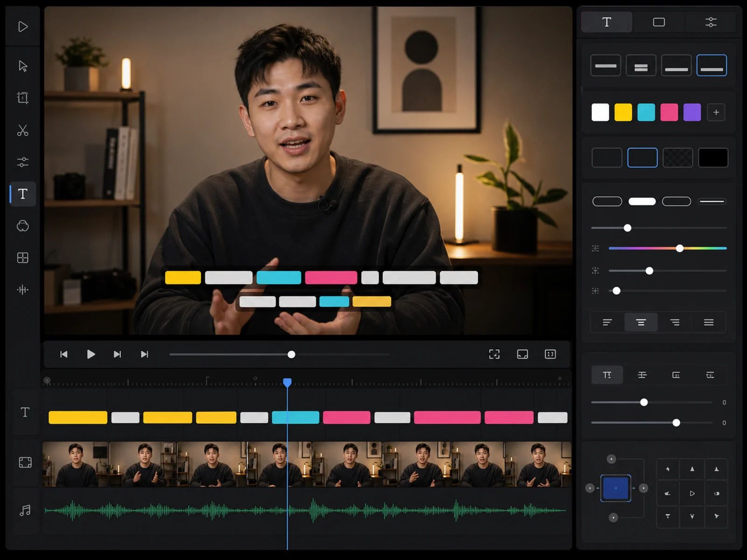Align caption text left
The width and height of the screenshot is (747, 560).
click(x=607, y=322)
